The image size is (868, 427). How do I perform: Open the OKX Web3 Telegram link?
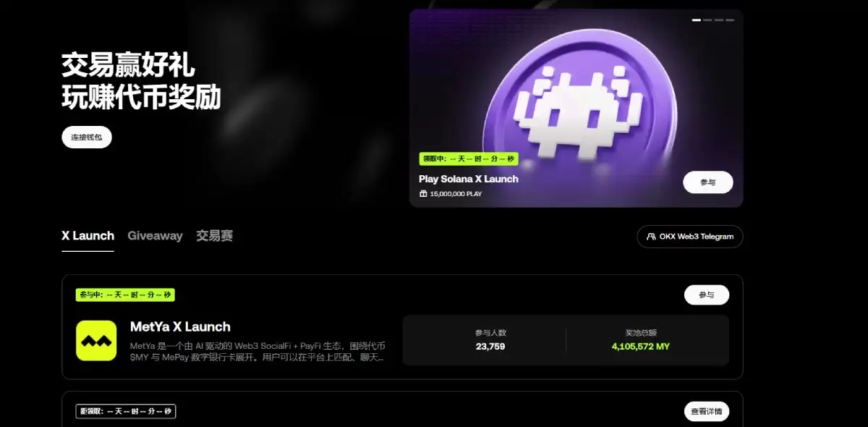pyautogui.click(x=689, y=237)
